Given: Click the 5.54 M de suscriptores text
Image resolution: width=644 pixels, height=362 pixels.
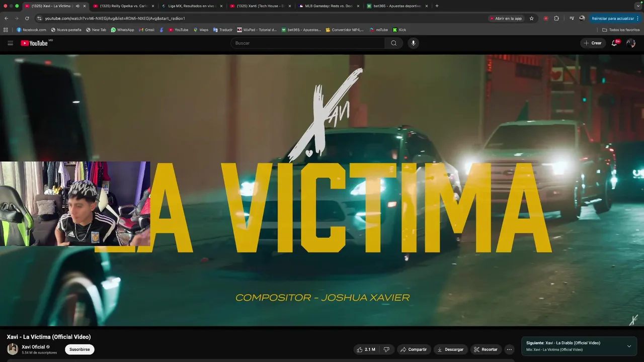Looking at the screenshot, I should 39,353.
